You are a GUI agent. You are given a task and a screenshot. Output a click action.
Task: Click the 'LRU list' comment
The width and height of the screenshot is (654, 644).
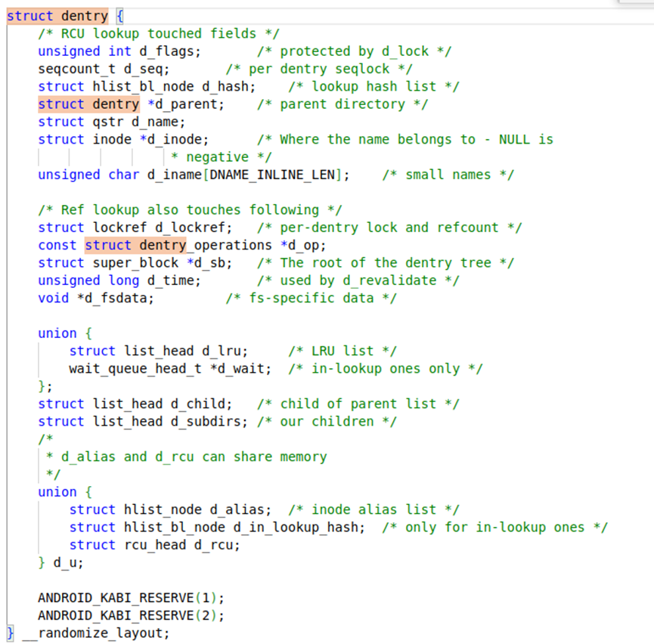(x=342, y=351)
